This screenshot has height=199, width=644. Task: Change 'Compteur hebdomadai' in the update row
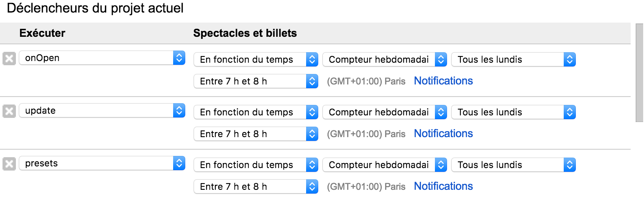coord(385,112)
